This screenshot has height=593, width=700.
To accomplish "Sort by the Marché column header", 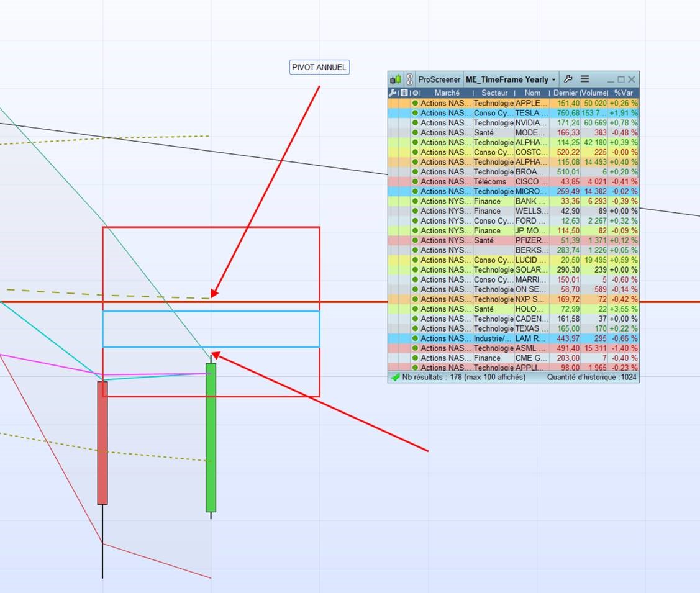I will pyautogui.click(x=447, y=93).
